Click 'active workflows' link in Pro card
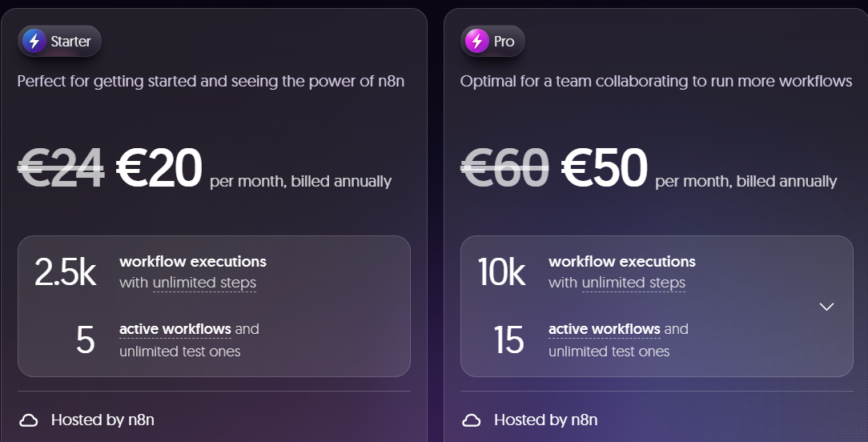The image size is (868, 442). pyautogui.click(x=604, y=329)
